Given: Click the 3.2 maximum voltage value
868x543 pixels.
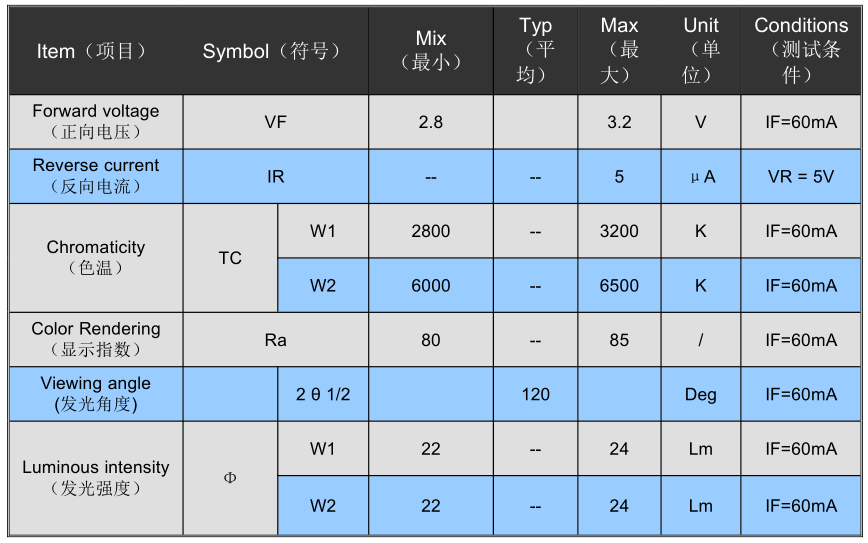Looking at the screenshot, I should coord(619,122).
